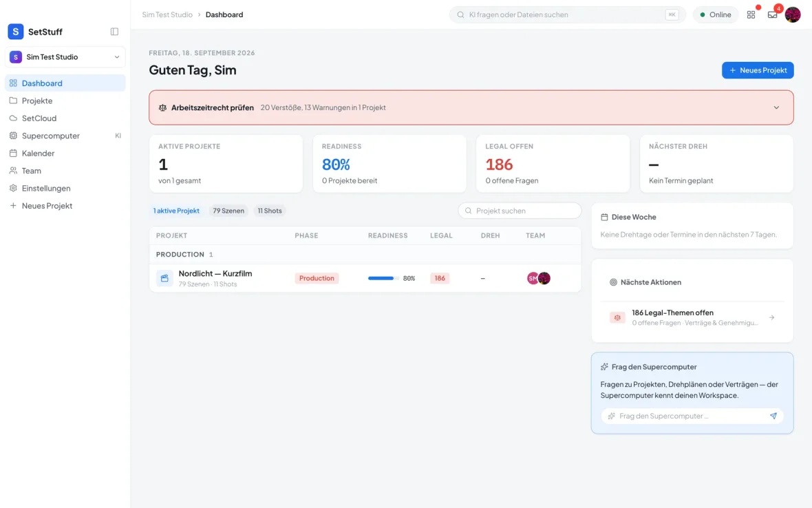
Task: Select the 1 aktive Projekt filter chip
Action: [176, 211]
